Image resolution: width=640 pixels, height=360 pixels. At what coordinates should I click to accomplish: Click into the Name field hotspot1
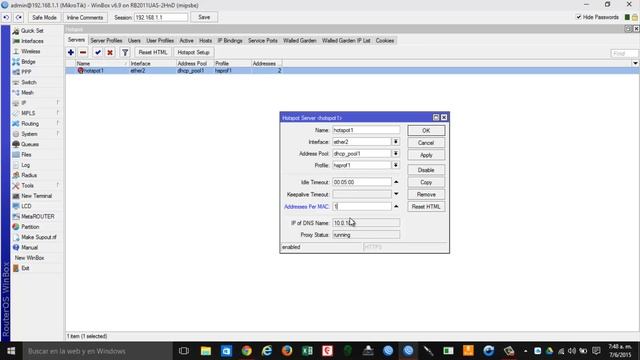366,130
